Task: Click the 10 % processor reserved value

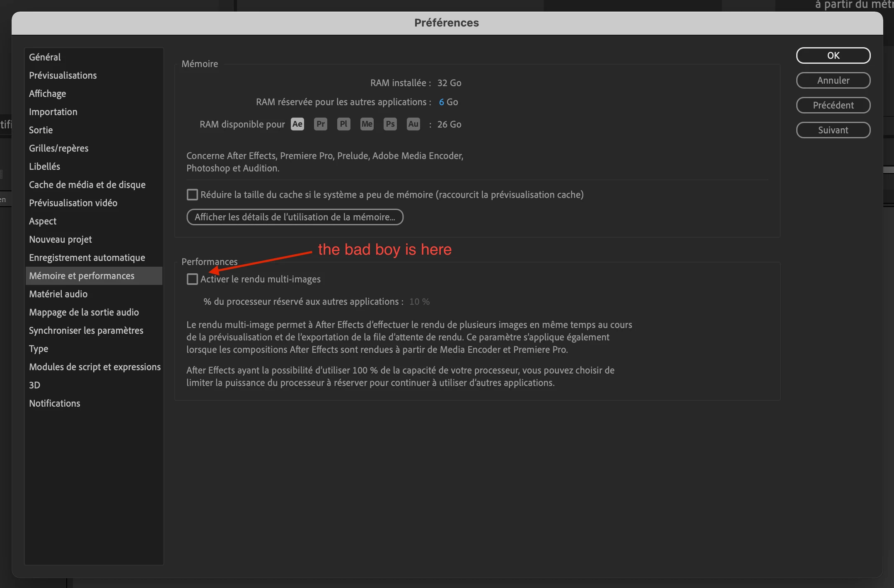Action: [x=419, y=302]
